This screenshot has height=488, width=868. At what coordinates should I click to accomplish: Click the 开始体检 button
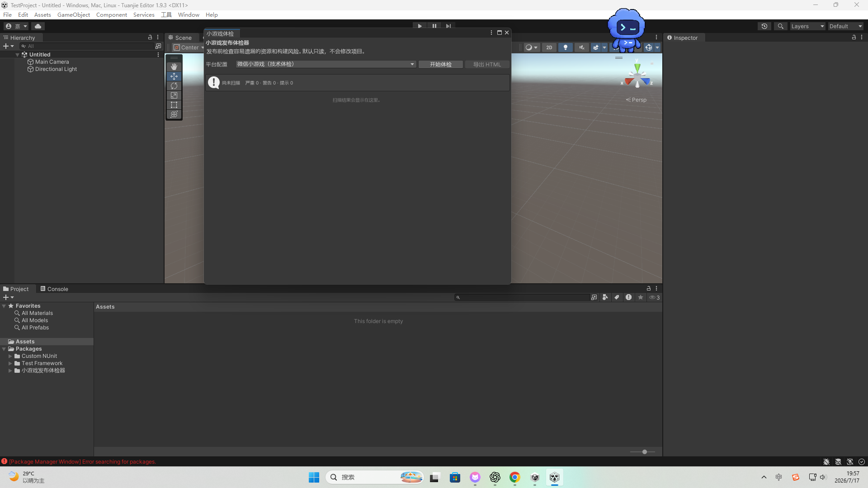pyautogui.click(x=441, y=65)
